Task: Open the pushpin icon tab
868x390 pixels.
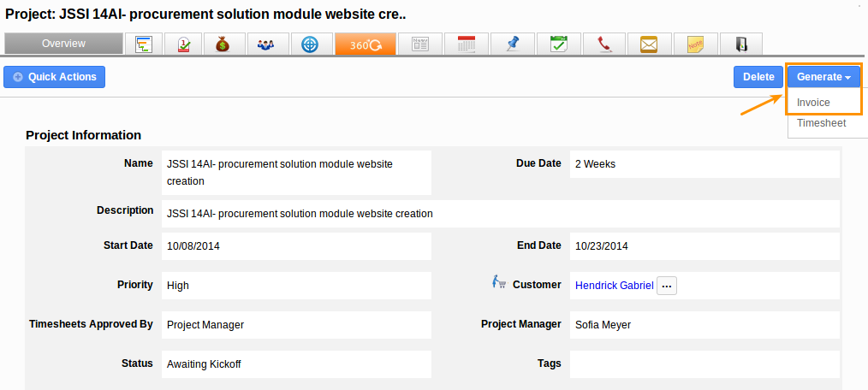Action: 513,44
